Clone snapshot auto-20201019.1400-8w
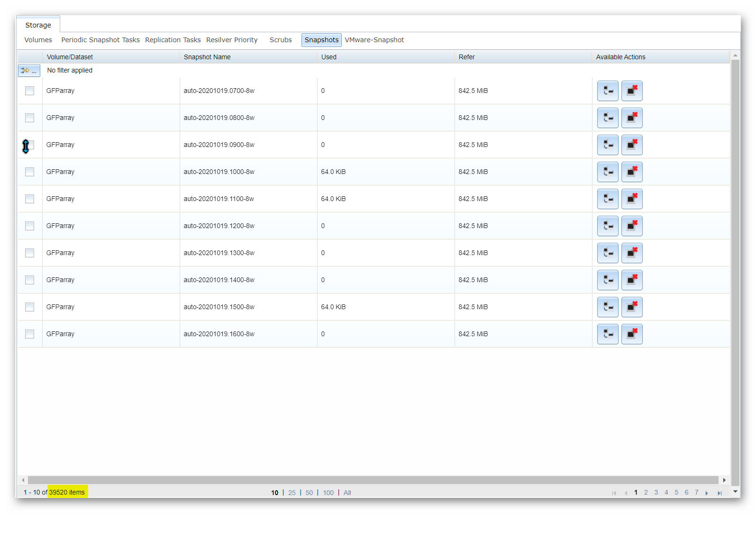Image resolution: width=756 pixels, height=551 pixels. (608, 280)
